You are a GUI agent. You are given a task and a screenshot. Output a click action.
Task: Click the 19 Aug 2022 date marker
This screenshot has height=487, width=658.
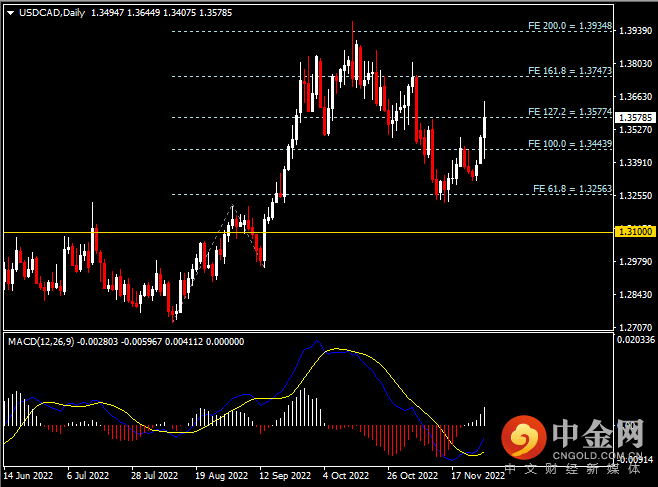coord(220,477)
